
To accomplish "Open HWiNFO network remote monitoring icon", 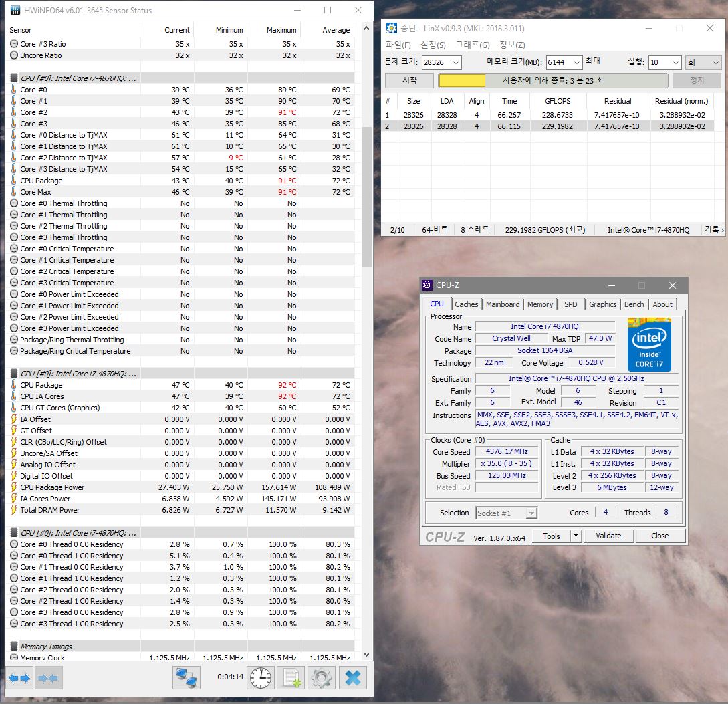I will click(x=187, y=678).
